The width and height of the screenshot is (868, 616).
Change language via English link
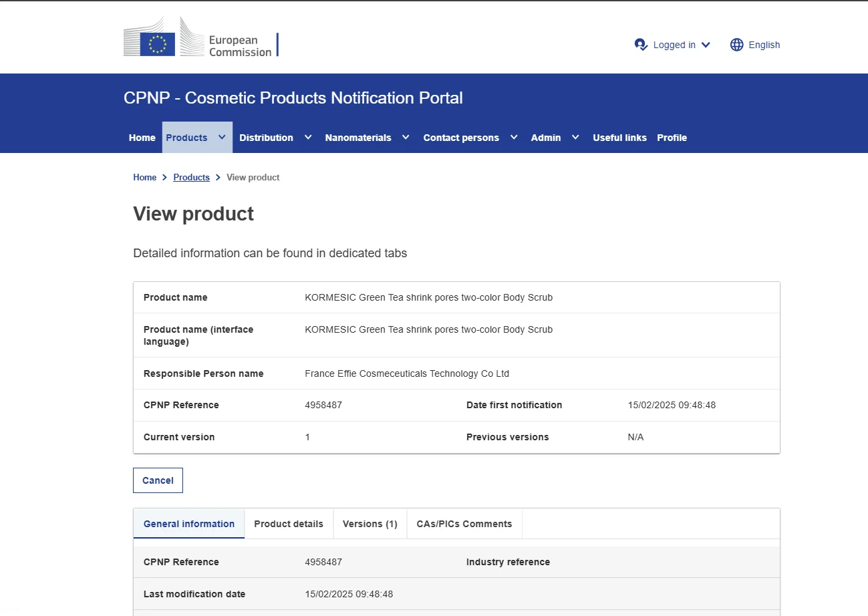[x=764, y=45]
